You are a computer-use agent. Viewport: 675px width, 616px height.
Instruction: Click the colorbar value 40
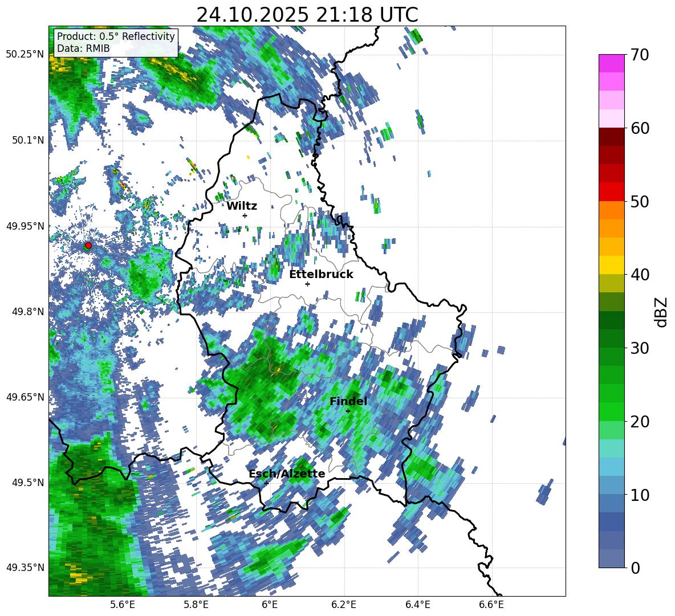tap(640, 275)
